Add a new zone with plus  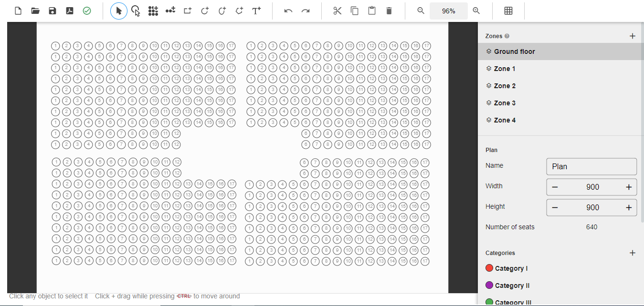[x=633, y=36]
